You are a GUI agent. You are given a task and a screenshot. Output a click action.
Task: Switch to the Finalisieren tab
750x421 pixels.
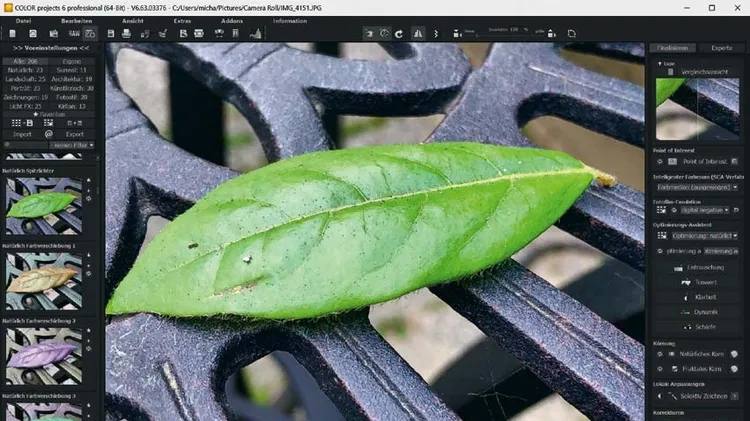[x=673, y=48]
